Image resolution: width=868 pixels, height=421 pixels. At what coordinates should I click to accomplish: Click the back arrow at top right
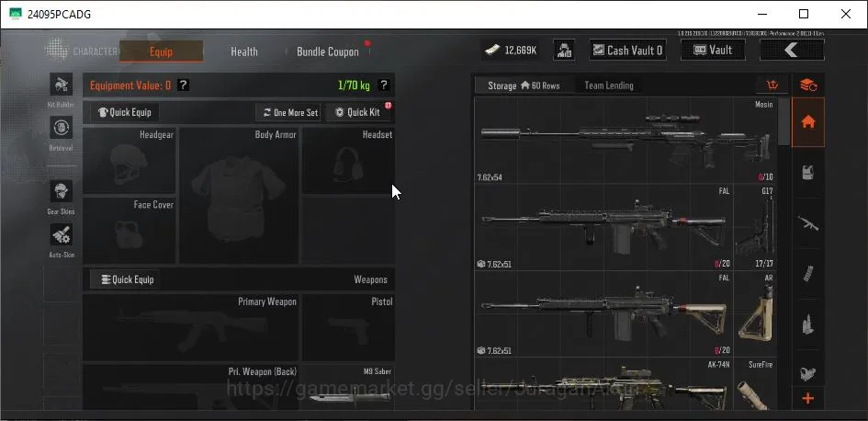792,51
